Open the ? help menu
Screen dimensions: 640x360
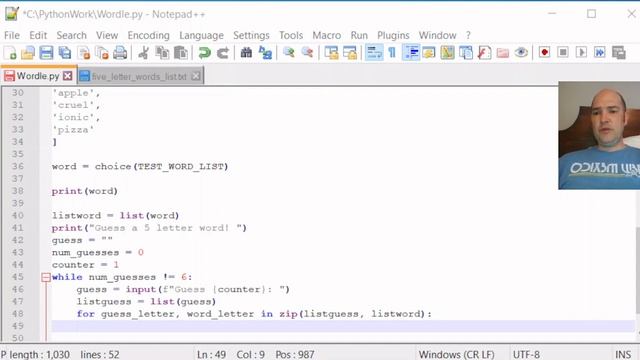468,36
